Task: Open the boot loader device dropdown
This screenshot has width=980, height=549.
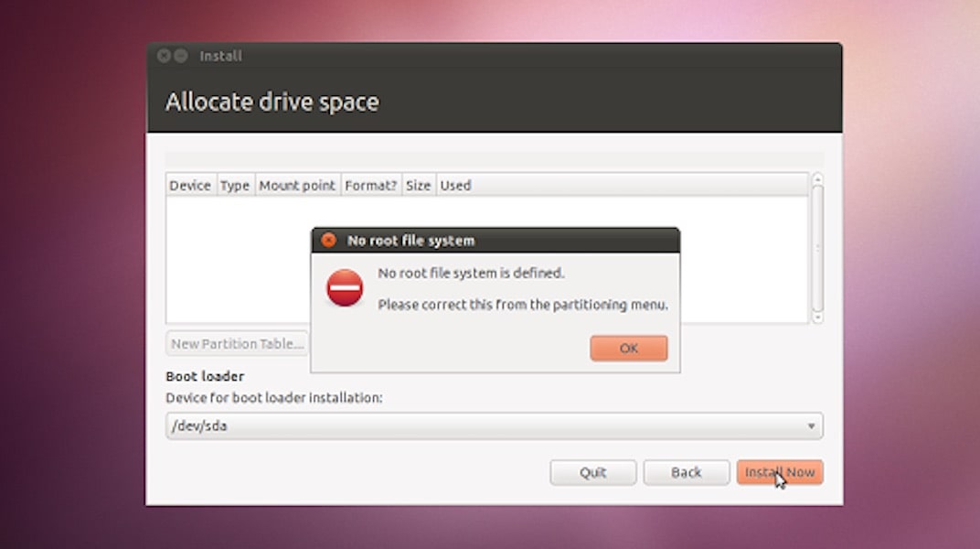Action: click(494, 425)
